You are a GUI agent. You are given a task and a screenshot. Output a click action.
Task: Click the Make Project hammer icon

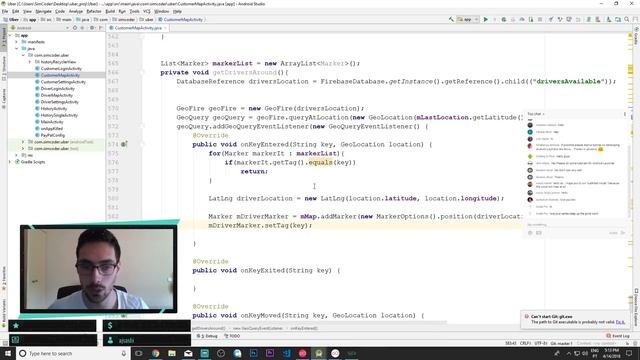click(451, 19)
